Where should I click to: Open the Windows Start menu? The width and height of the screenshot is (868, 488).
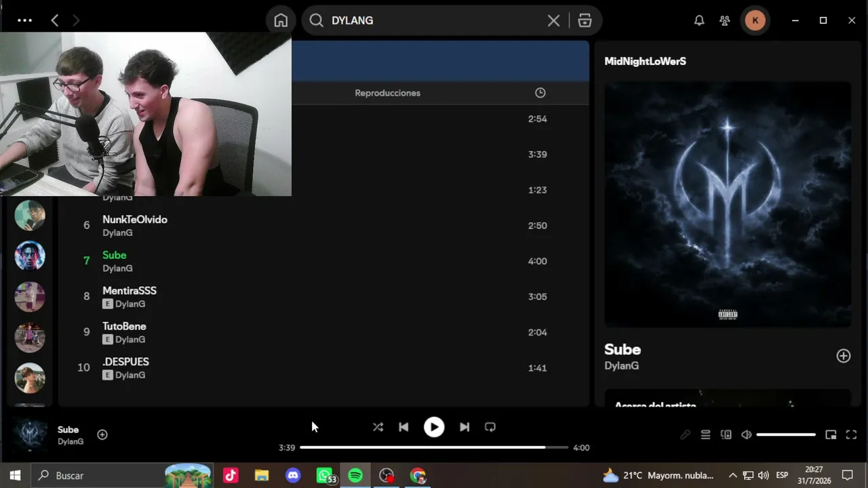point(15,475)
